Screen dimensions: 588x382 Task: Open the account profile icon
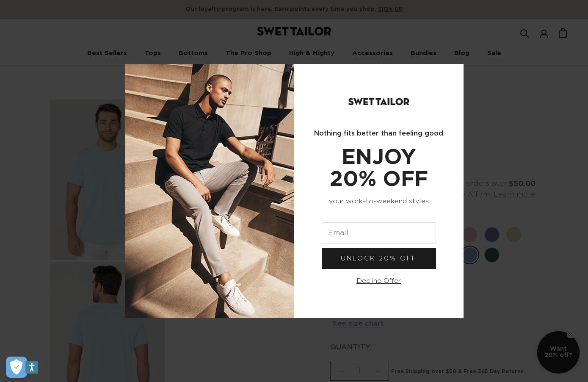[x=544, y=33]
